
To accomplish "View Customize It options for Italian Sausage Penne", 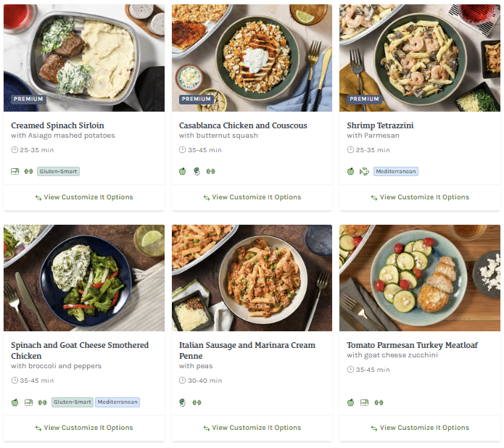I will click(252, 428).
